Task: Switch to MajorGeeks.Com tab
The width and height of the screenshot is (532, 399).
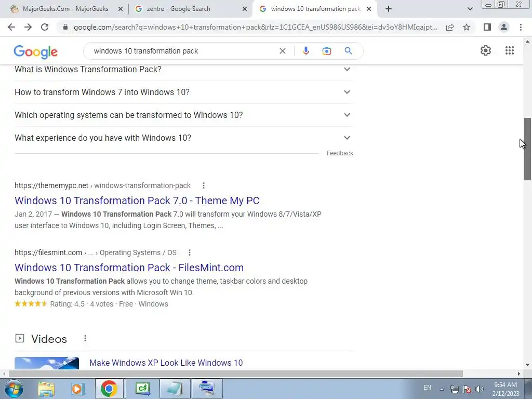Action: coord(64,9)
